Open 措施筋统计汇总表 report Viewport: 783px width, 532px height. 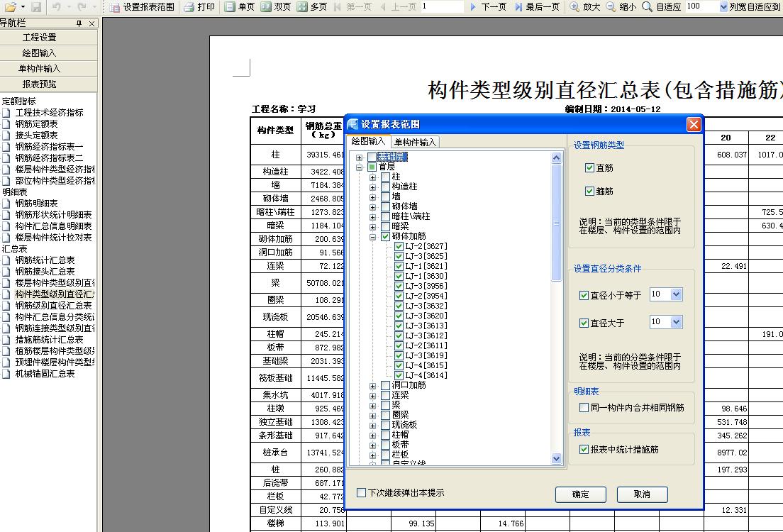(49, 339)
